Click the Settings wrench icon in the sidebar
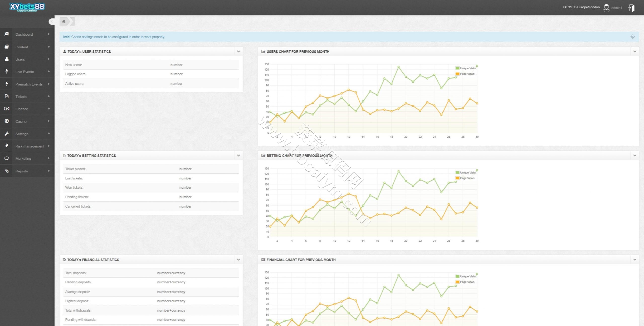This screenshot has width=644, height=326. pyautogui.click(x=7, y=134)
